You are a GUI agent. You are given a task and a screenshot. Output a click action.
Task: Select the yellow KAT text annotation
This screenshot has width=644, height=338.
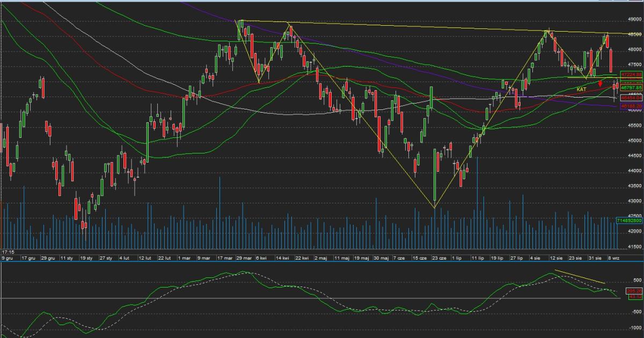(x=581, y=88)
